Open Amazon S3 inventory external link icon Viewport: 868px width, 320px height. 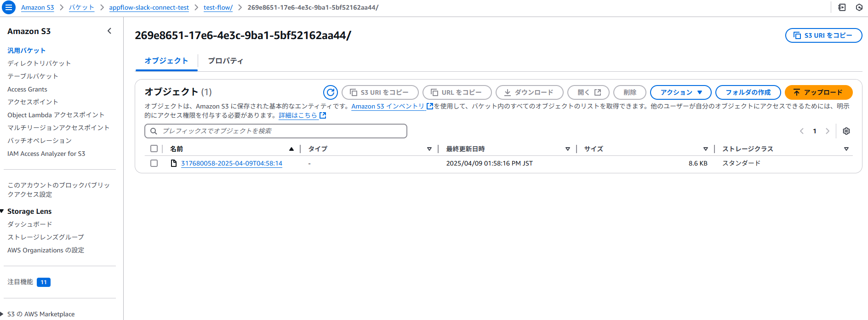click(430, 106)
